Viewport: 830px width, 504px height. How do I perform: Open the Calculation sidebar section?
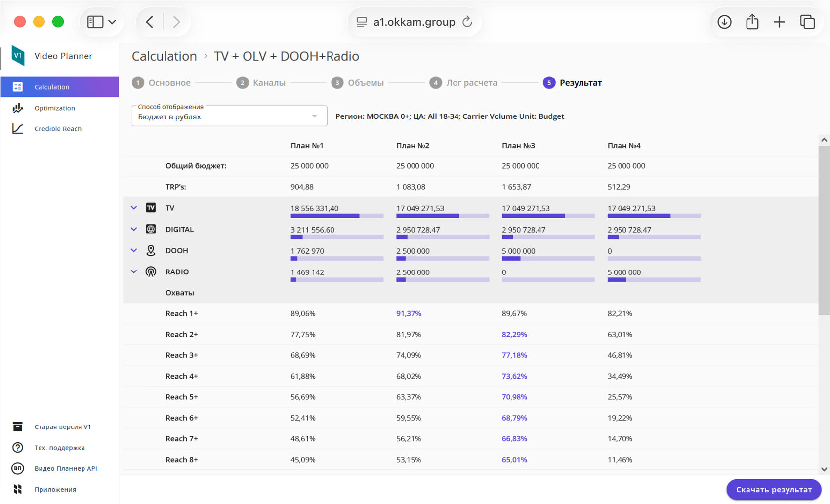pyautogui.click(x=59, y=87)
